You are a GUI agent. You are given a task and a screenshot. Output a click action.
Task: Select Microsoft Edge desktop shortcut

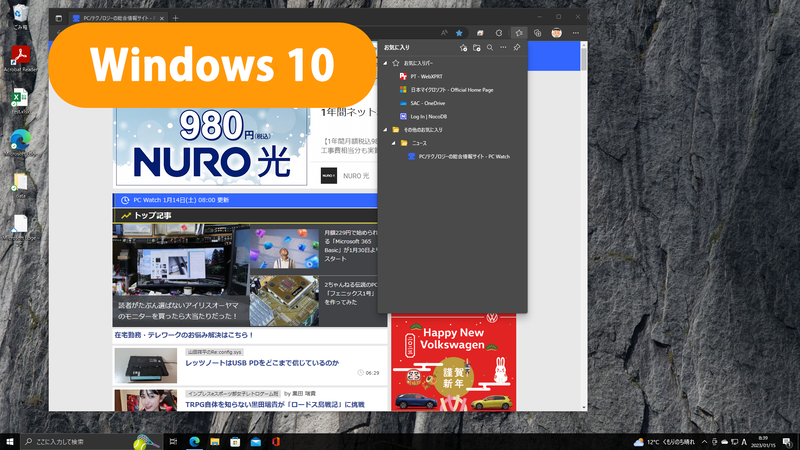click(20, 143)
